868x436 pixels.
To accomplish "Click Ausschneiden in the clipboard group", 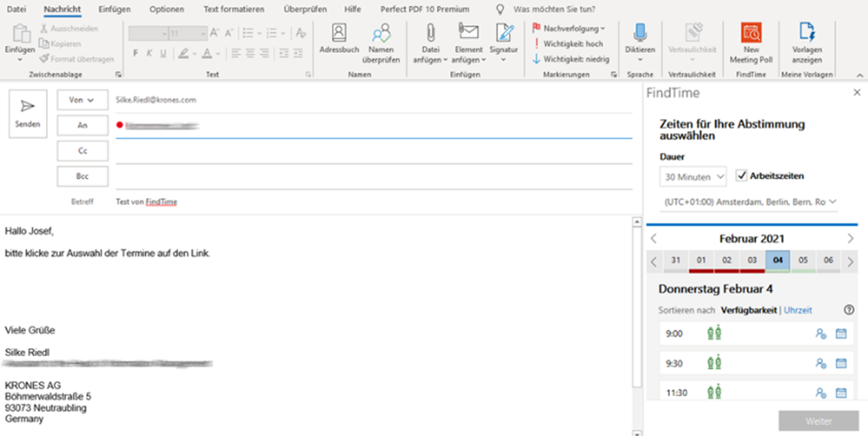I will coord(69,29).
